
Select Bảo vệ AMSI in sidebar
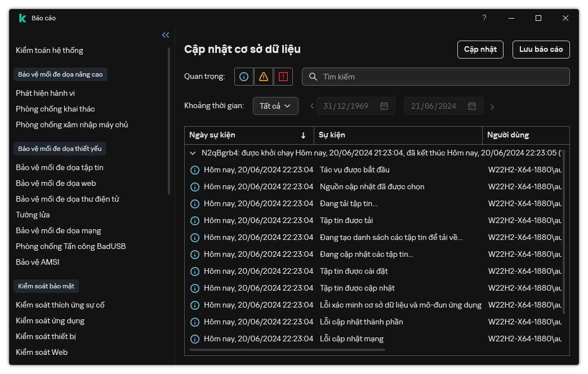37,262
